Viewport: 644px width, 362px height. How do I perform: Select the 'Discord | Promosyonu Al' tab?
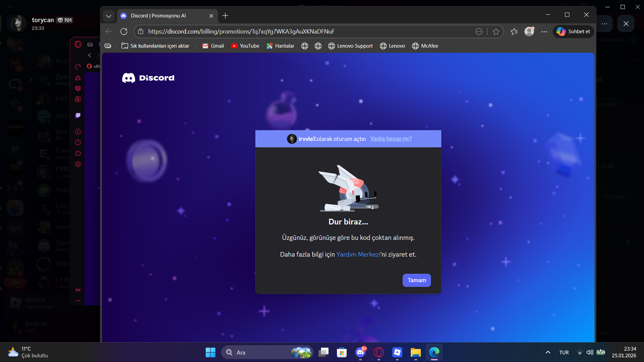[166, 16]
